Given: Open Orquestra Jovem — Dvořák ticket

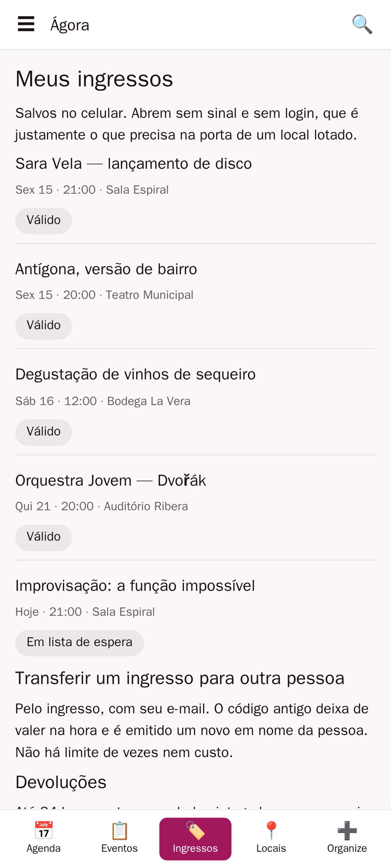Looking at the screenshot, I should coord(195,511).
